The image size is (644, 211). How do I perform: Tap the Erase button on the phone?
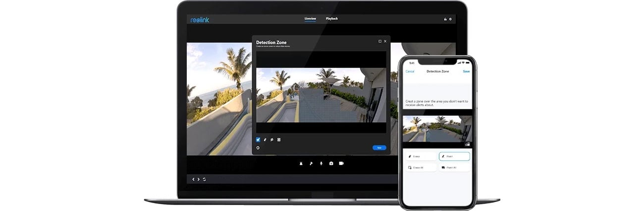[x=421, y=156]
